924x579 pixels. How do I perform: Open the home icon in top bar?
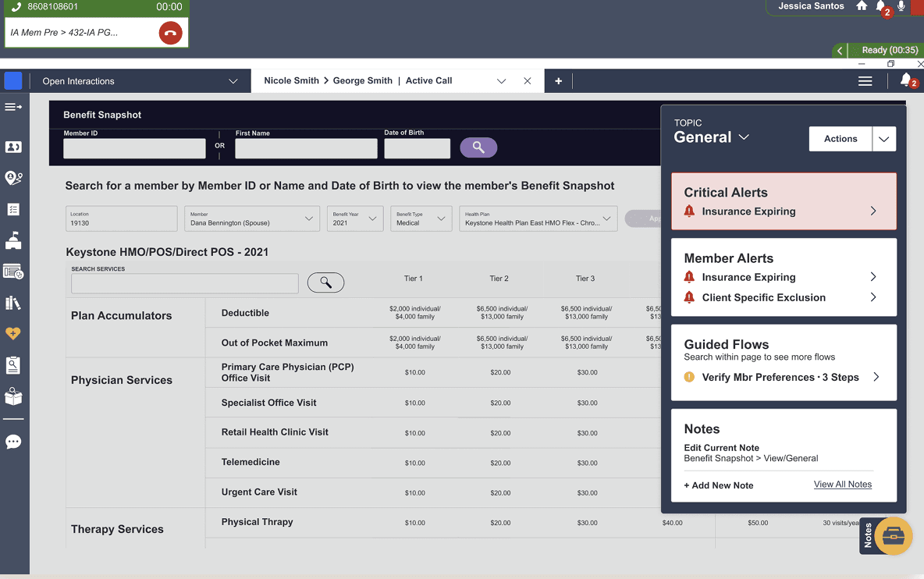click(x=862, y=6)
